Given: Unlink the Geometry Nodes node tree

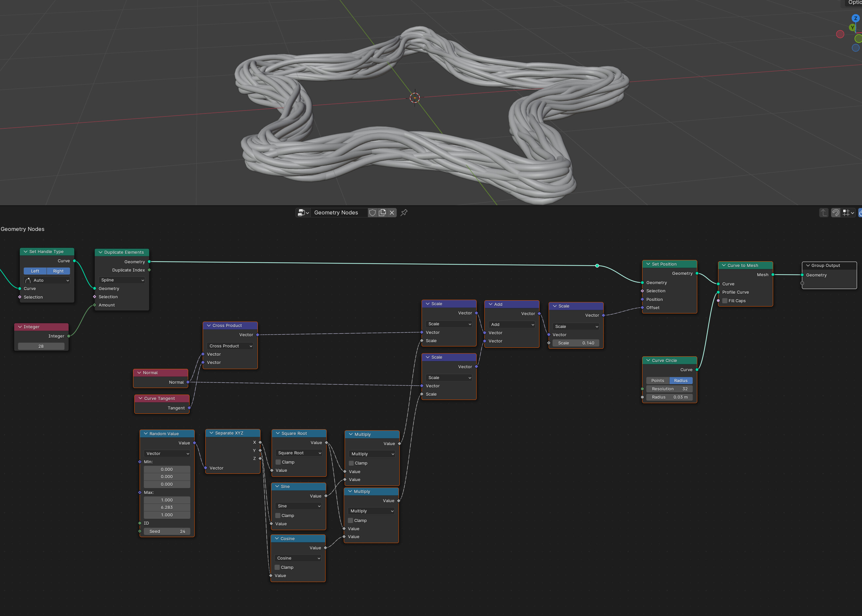Looking at the screenshot, I should tap(392, 213).
